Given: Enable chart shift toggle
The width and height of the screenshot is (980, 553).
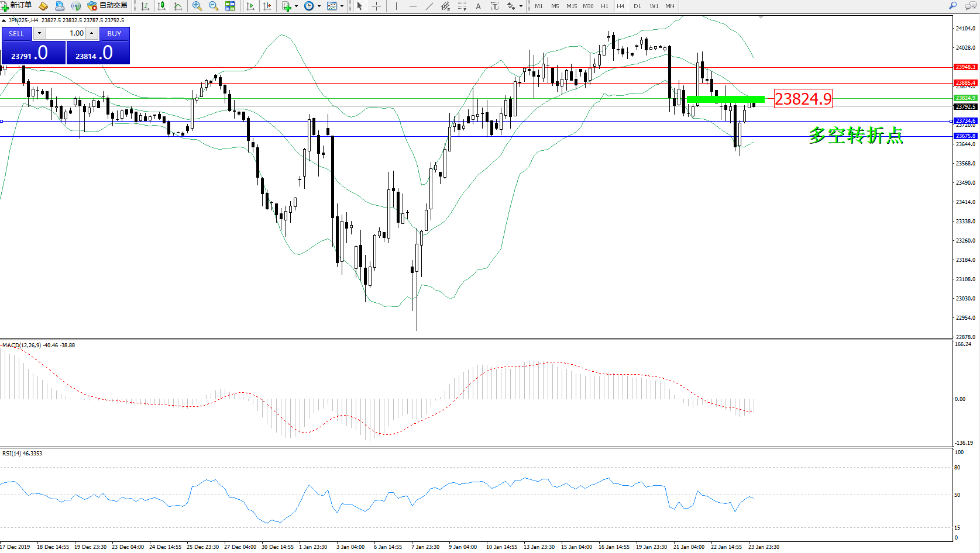Looking at the screenshot, I should point(267,6).
